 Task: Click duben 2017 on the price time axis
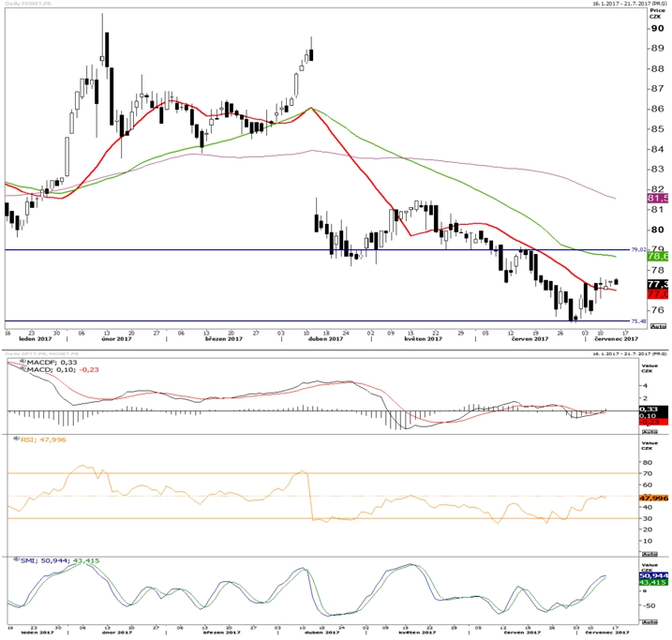point(326,339)
